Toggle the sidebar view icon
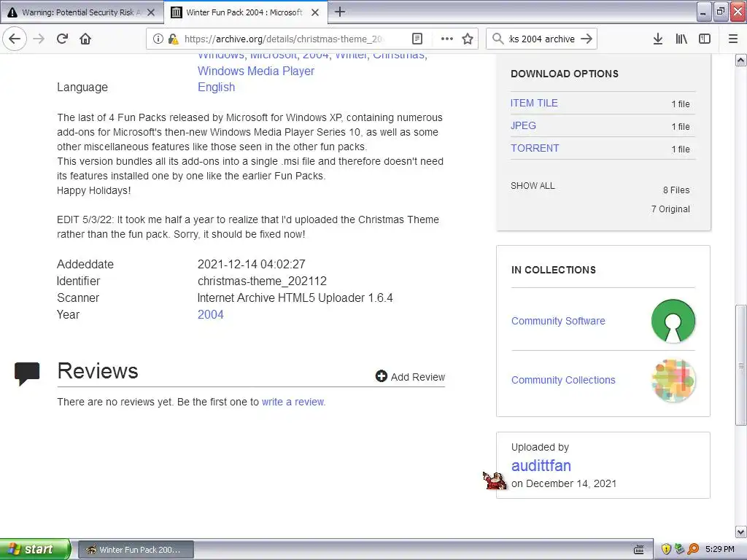747x560 pixels. [705, 39]
